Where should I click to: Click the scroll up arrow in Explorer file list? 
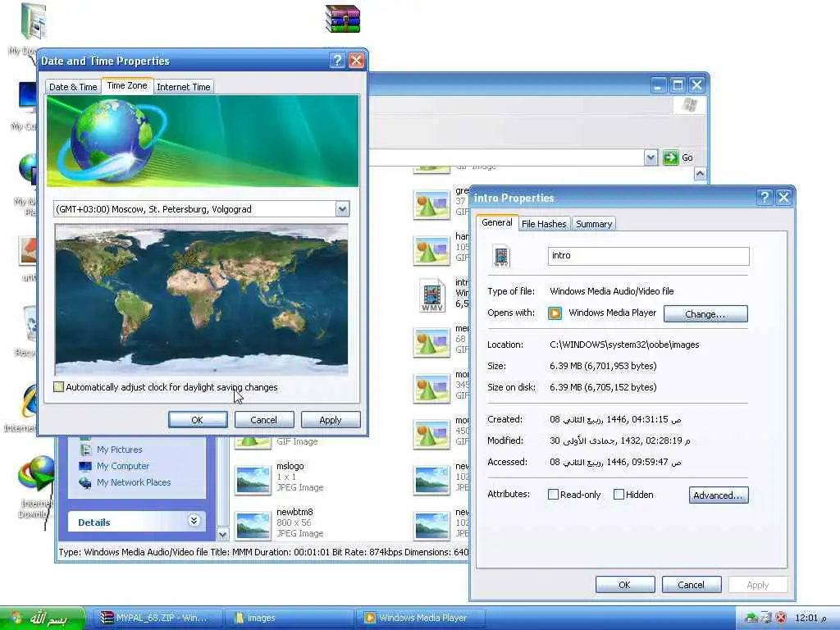click(700, 174)
